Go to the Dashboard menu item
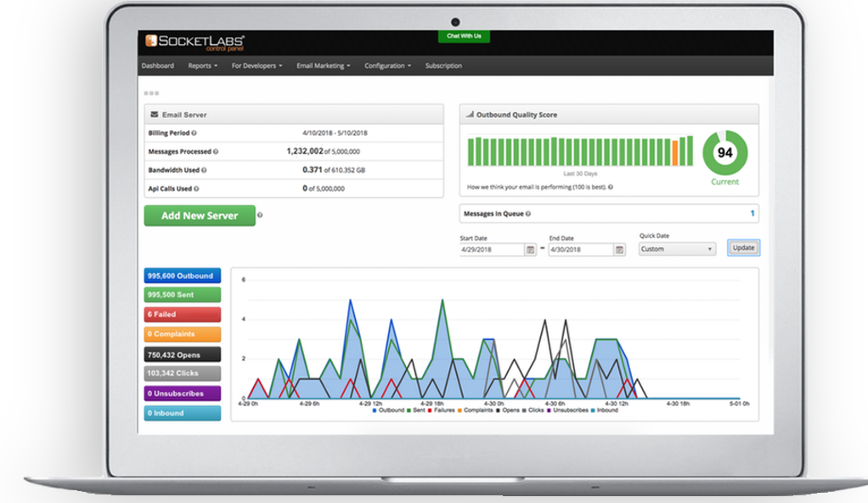868x503 pixels. tap(158, 65)
